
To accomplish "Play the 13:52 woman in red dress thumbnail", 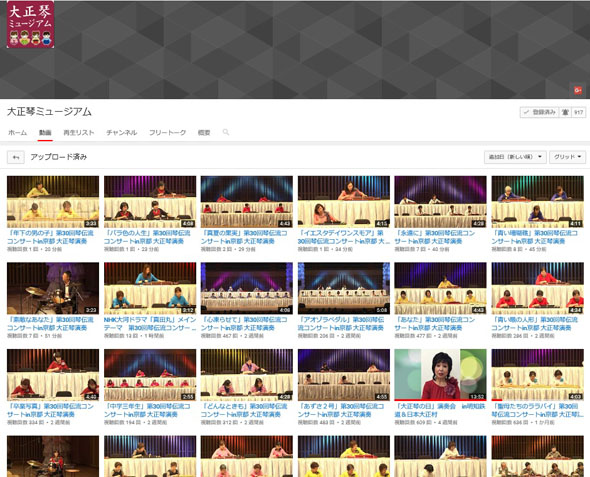I will (x=441, y=375).
